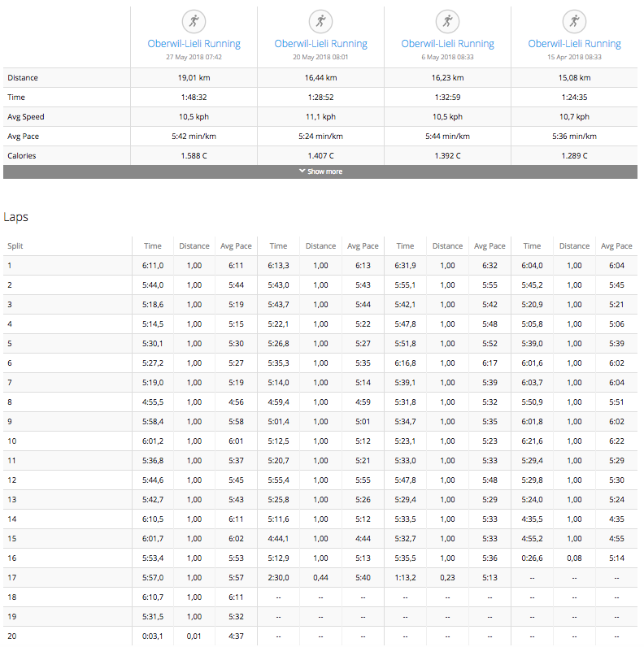Open Oberwil-Lieli Running link dated 20 May 2018
The image size is (644, 647).
click(320, 44)
